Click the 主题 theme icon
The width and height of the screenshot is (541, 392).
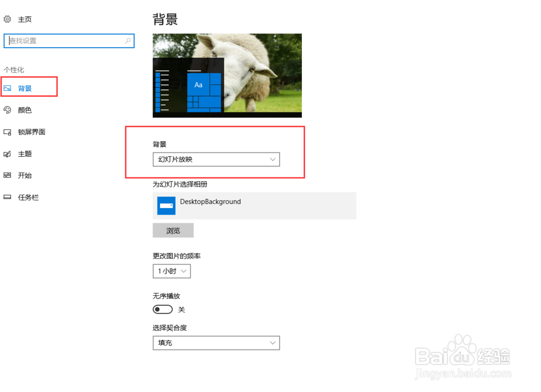pyautogui.click(x=7, y=154)
